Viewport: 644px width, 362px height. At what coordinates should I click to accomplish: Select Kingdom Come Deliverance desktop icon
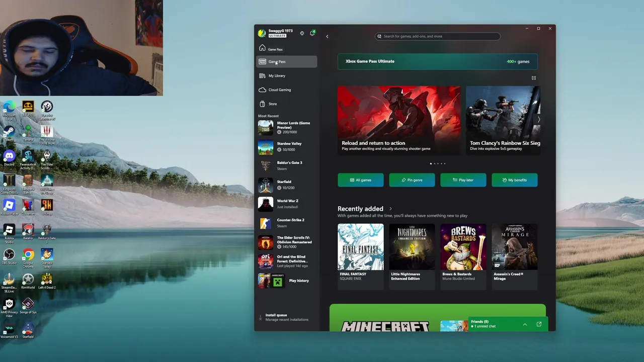[x=9, y=184]
